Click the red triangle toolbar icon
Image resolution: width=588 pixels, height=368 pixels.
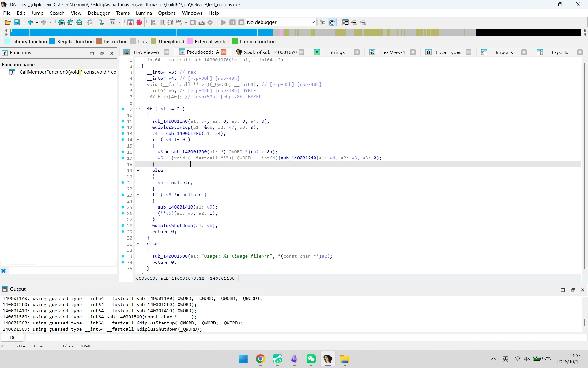[x=130, y=22]
